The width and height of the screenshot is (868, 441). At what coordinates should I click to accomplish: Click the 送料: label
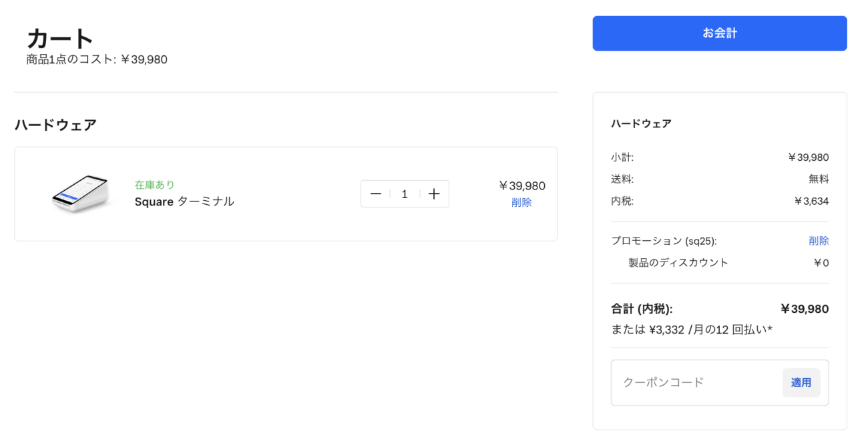pos(622,179)
